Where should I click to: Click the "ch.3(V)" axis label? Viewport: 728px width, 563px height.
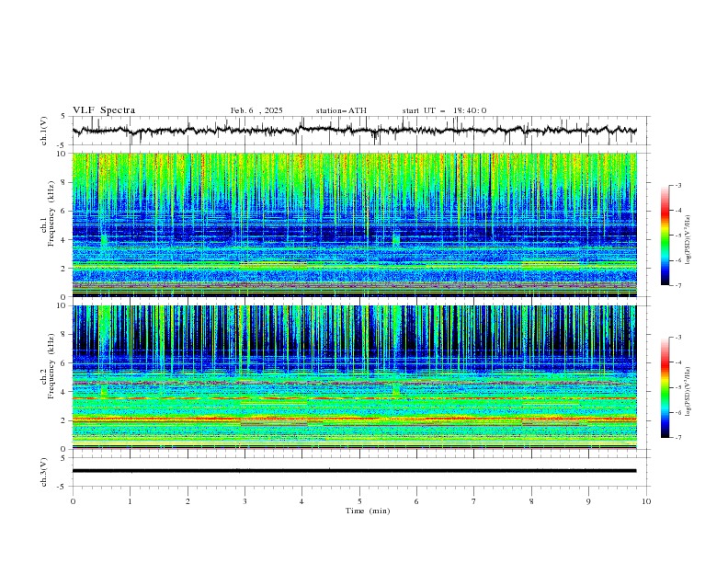click(44, 472)
